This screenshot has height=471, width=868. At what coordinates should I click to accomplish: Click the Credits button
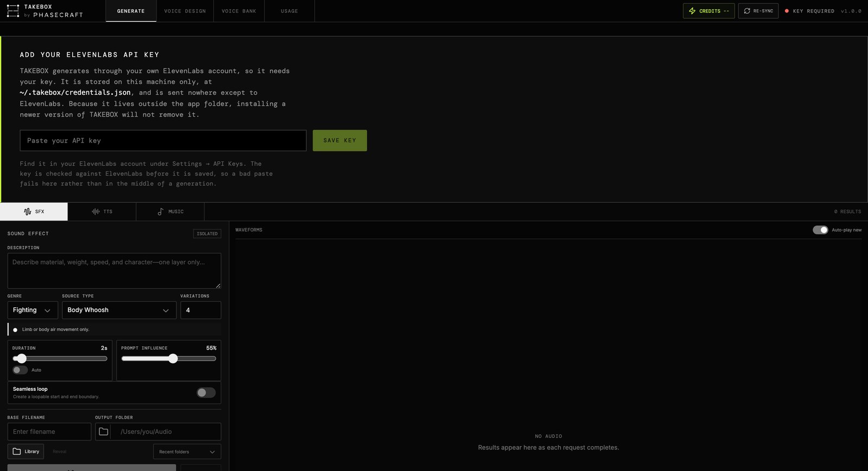coord(709,11)
